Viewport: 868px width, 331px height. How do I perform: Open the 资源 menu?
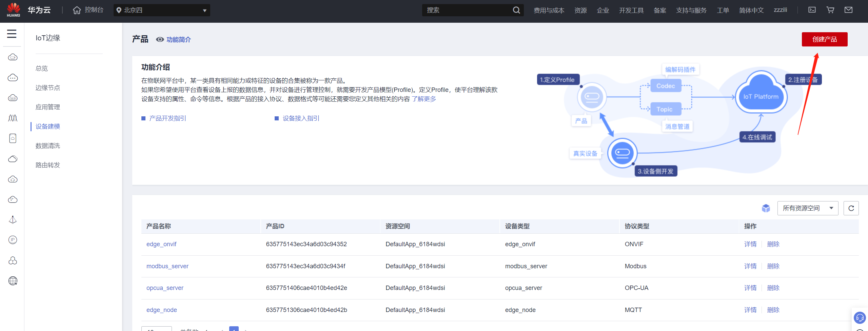click(580, 10)
